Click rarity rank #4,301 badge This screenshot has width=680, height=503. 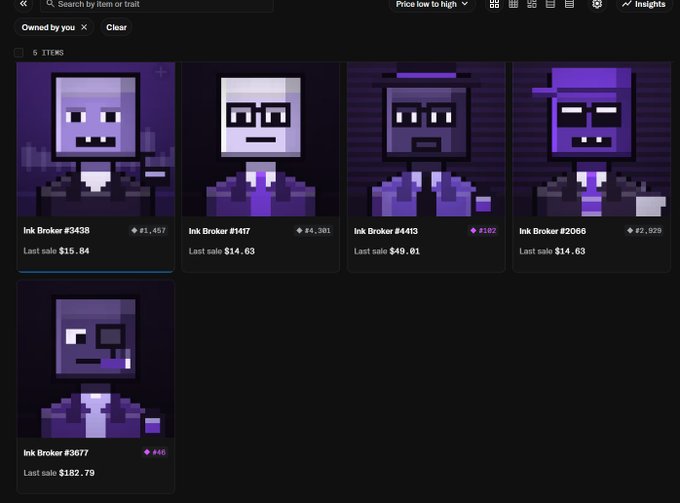pyautogui.click(x=314, y=231)
